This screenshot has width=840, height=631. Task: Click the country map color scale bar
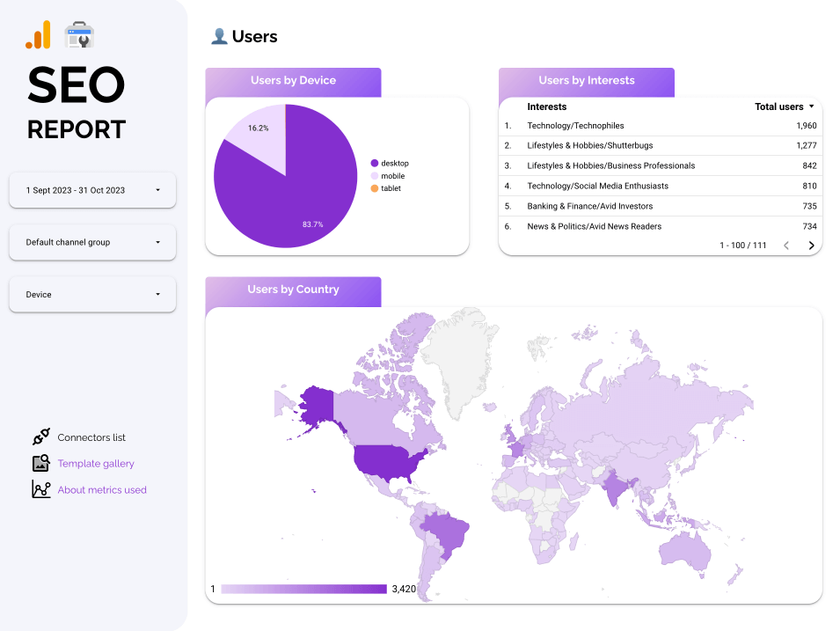click(x=303, y=589)
